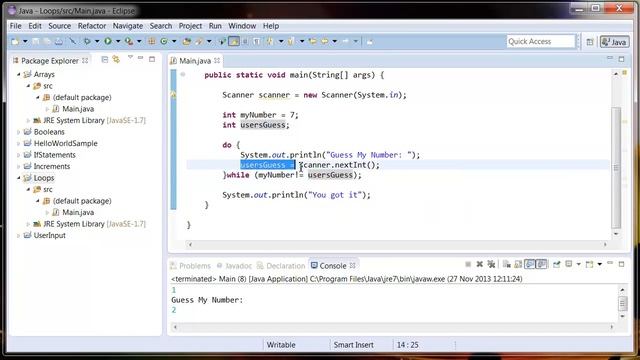
Task: Toggle the Breadcrumb toolbar button
Action: point(222,42)
